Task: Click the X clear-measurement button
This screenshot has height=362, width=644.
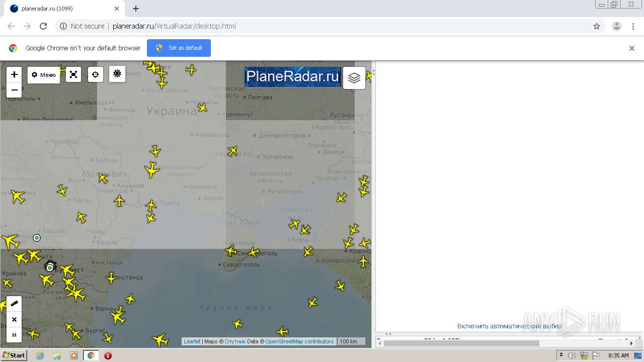Action: (14, 320)
